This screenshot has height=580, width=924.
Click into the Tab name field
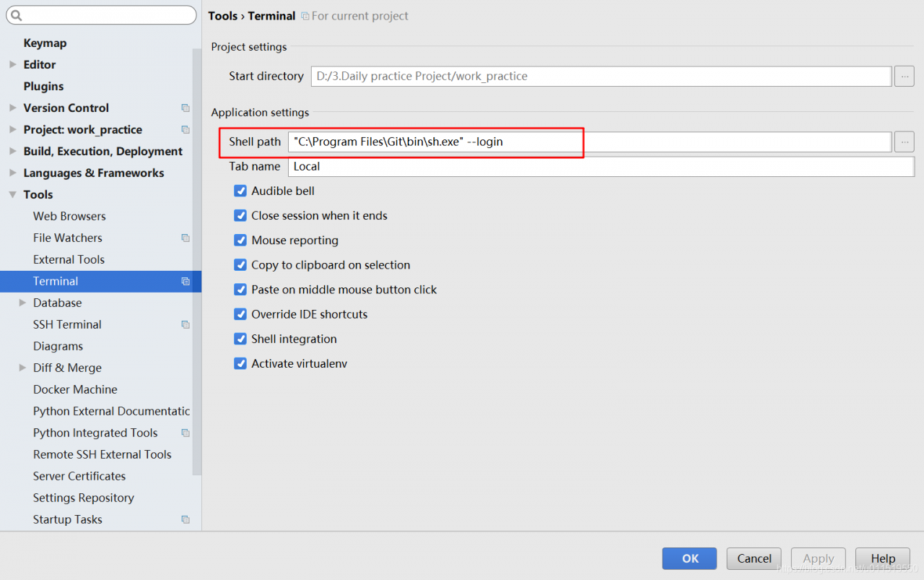[x=601, y=167]
